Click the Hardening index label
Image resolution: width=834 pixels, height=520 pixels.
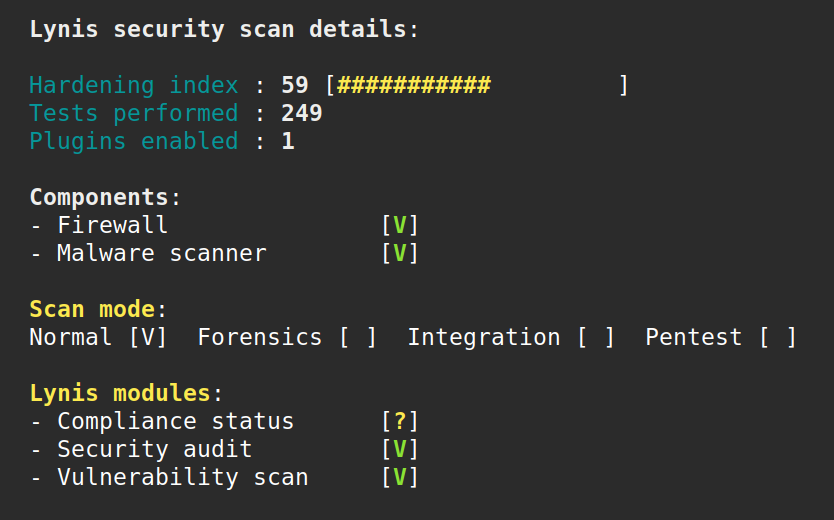coord(134,86)
